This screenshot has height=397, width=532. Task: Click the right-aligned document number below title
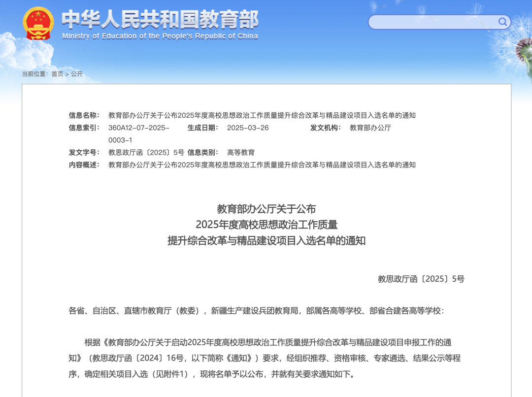coord(421,279)
